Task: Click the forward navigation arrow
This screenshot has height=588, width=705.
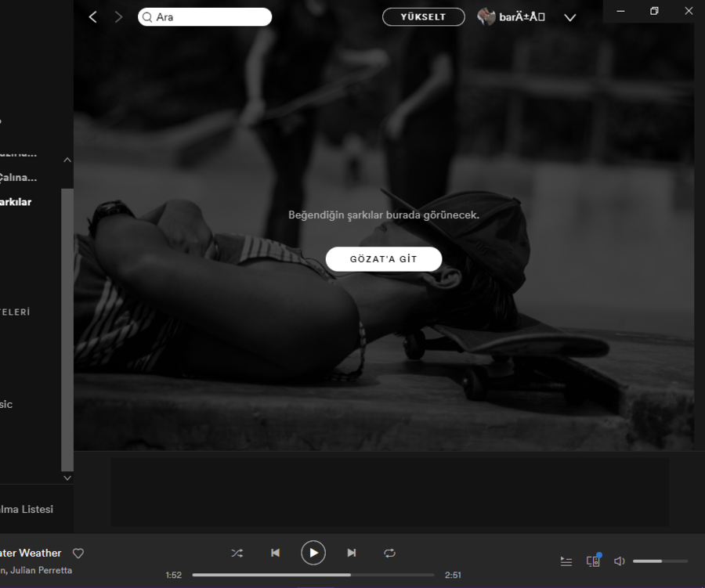Action: [118, 17]
